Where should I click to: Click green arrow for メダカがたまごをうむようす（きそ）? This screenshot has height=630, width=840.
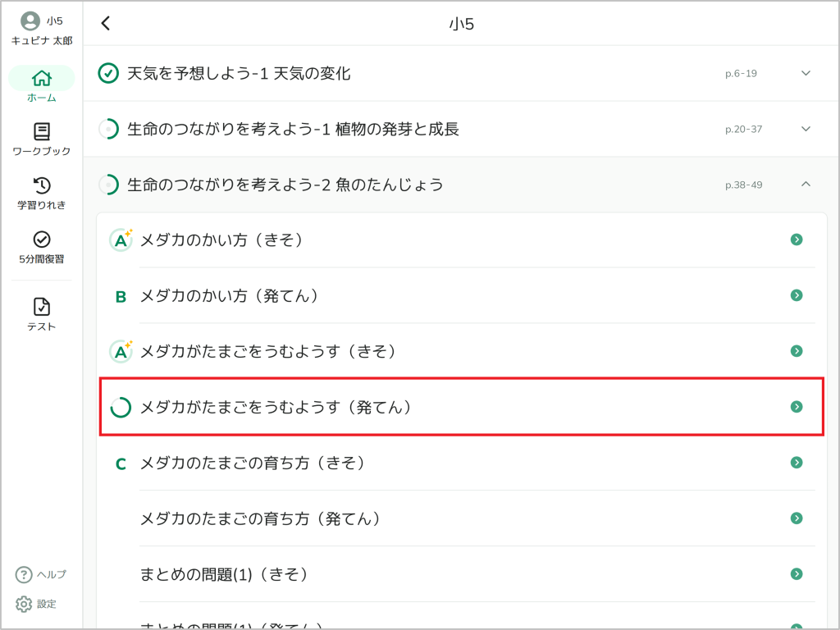click(x=797, y=351)
